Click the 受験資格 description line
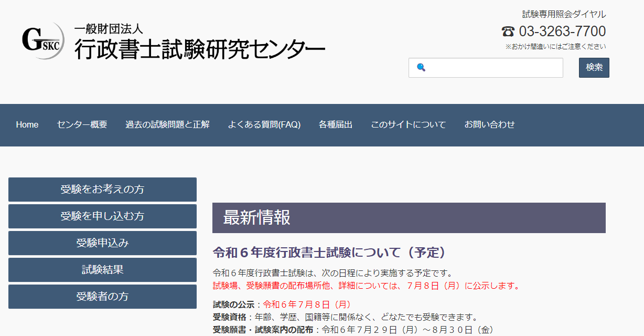This screenshot has width=644, height=336. coord(345,317)
